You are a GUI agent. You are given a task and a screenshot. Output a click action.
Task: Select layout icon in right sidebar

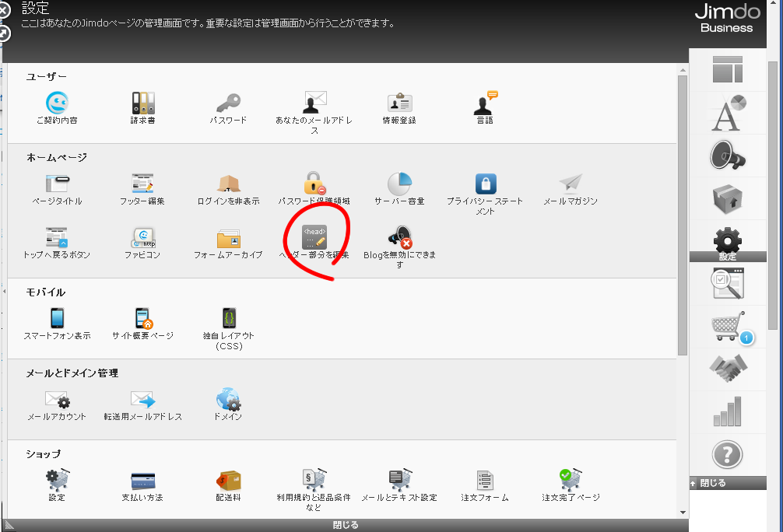tap(728, 69)
